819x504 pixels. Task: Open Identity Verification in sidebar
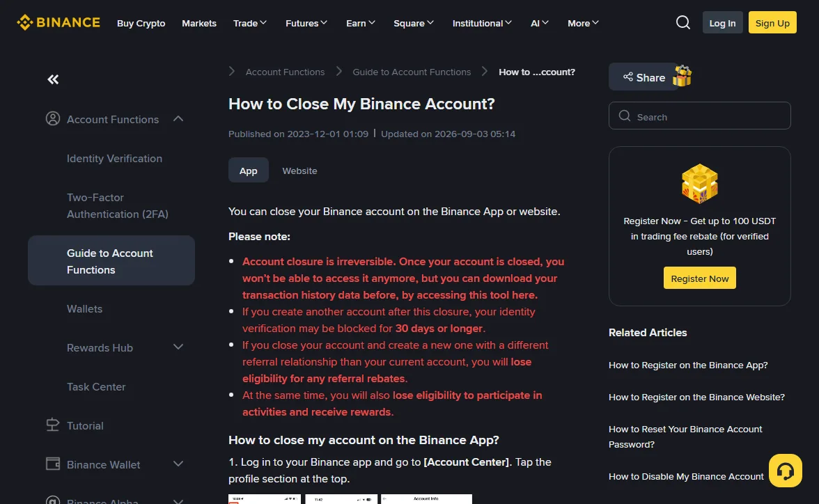click(114, 158)
